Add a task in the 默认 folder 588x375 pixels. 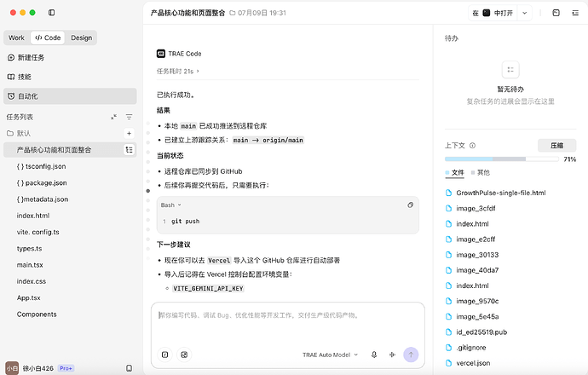[x=129, y=134]
